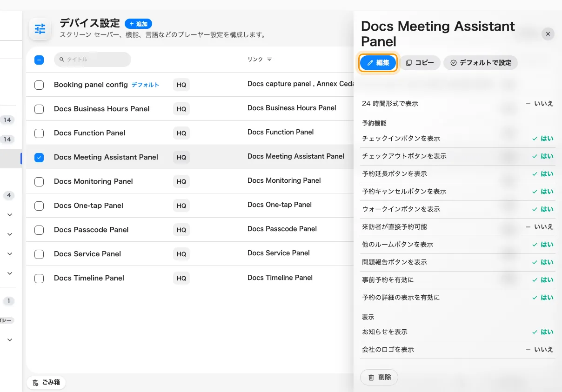Expand the sidebar chevron beside Docs Service row
This screenshot has width=562, height=392.
10,254
